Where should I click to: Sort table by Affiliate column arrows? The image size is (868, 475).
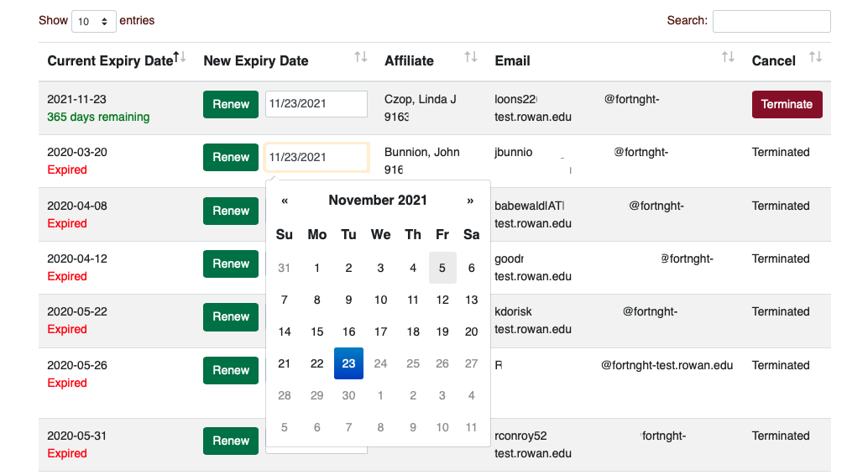pyautogui.click(x=471, y=57)
